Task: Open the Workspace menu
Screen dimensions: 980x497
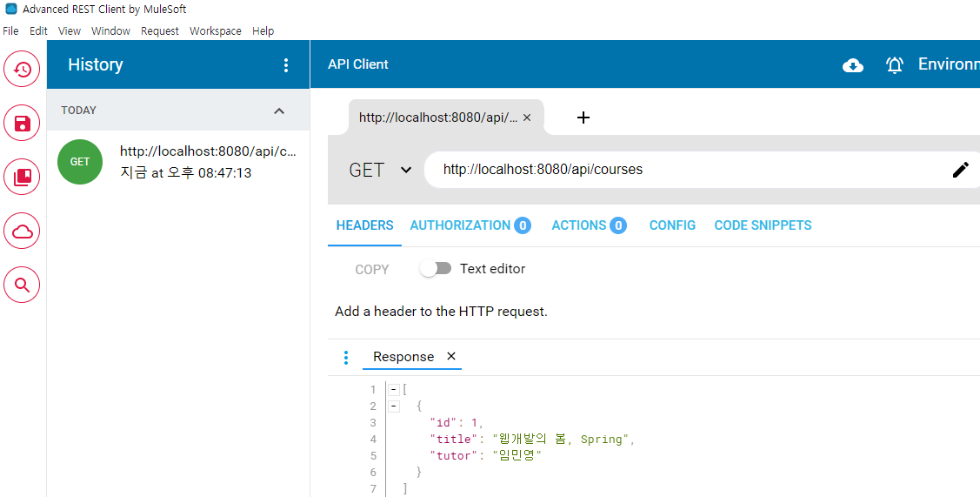Action: click(x=215, y=30)
